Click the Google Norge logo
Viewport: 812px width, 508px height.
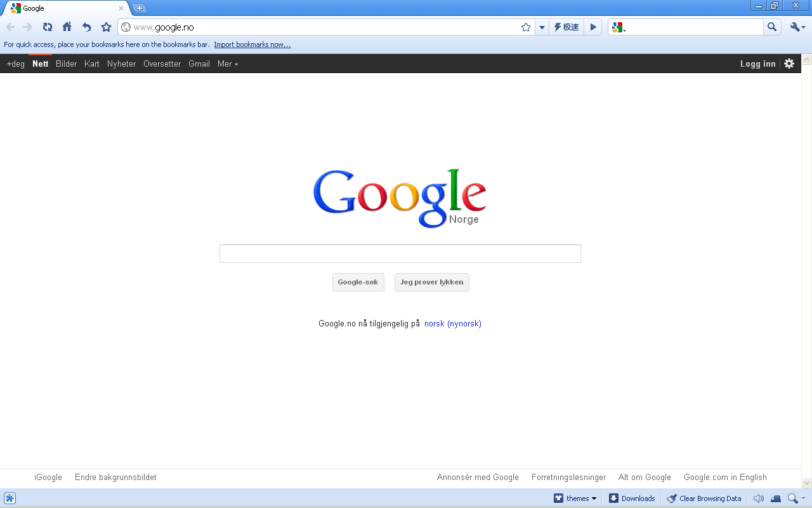coord(400,197)
